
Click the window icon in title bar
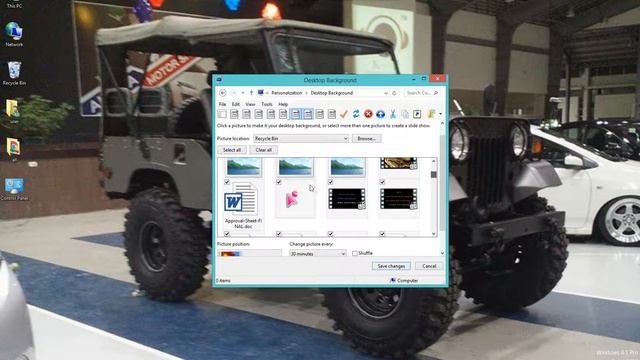pos(219,80)
